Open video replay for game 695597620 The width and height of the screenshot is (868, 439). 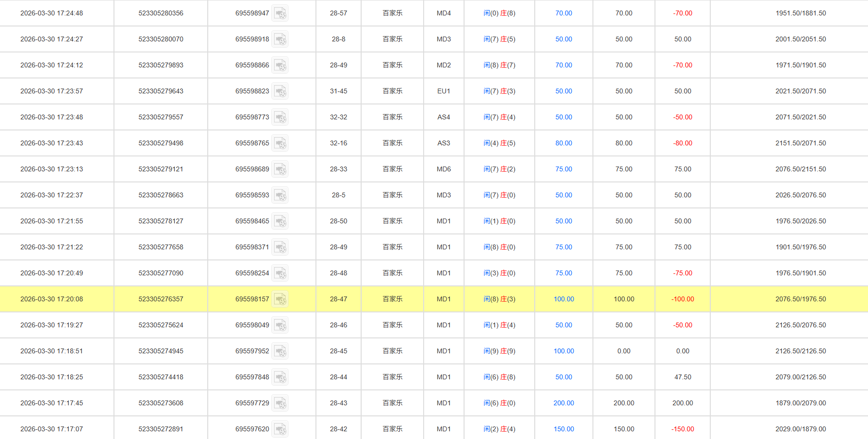(x=280, y=428)
